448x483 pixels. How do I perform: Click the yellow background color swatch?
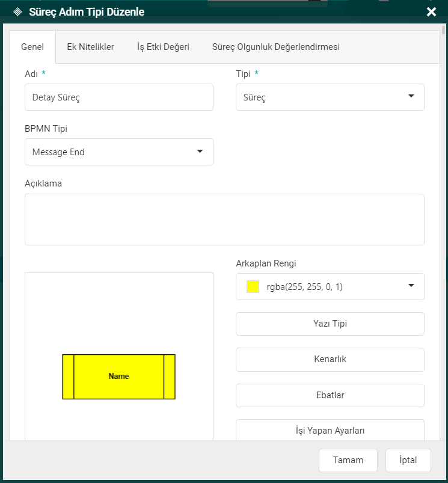253,287
